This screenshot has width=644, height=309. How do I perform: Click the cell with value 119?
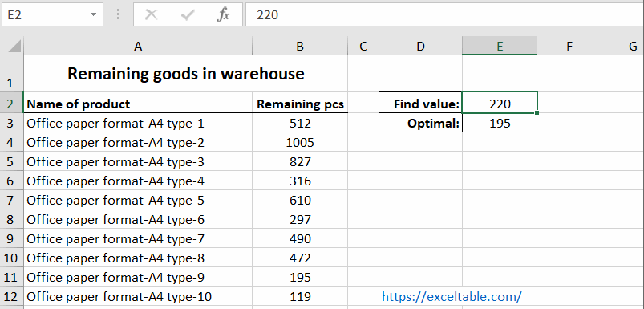[x=300, y=297]
